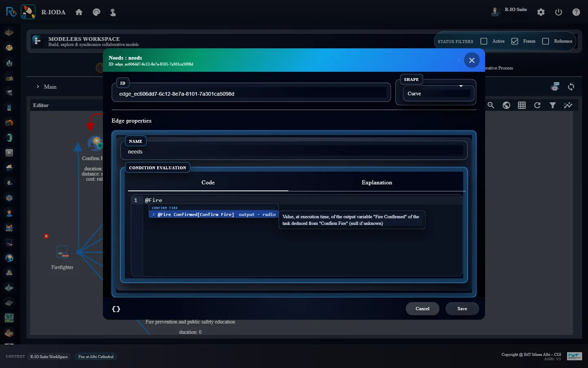Screen dimensions: 588x368
Task: Cancel the edge dialog
Action: 422,309
